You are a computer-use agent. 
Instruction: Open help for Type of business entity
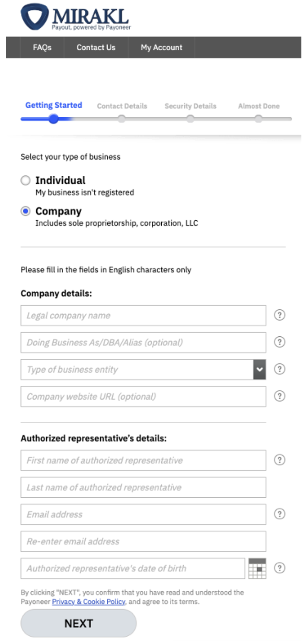tap(280, 369)
